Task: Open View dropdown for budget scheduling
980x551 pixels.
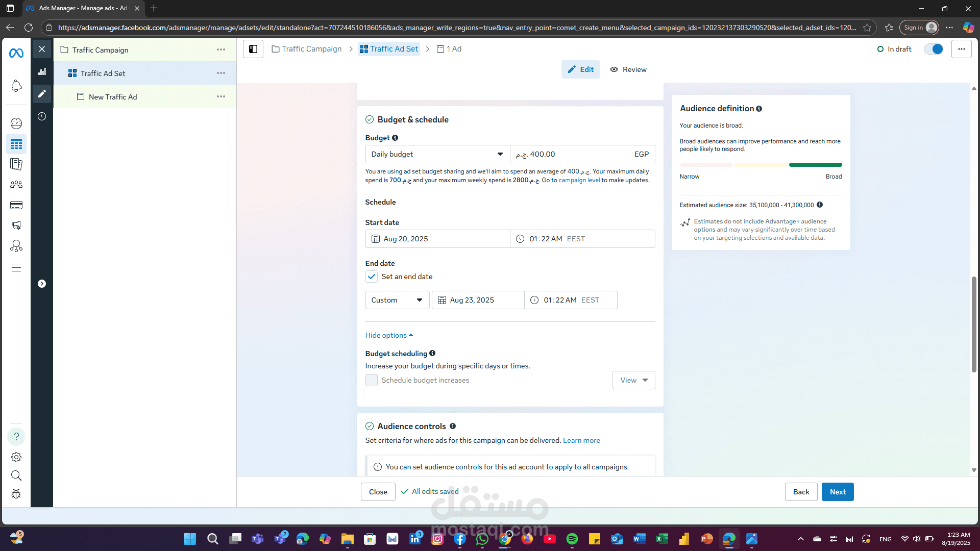Action: tap(633, 380)
